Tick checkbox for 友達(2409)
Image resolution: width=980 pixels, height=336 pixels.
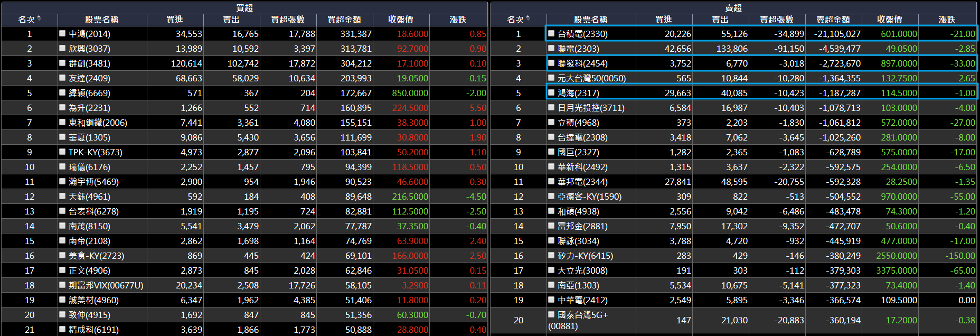coord(62,78)
